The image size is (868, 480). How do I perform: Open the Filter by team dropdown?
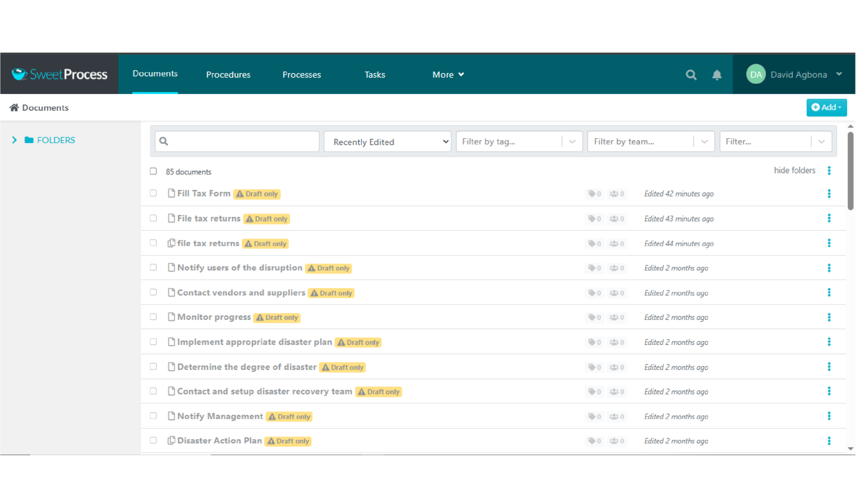coord(651,142)
